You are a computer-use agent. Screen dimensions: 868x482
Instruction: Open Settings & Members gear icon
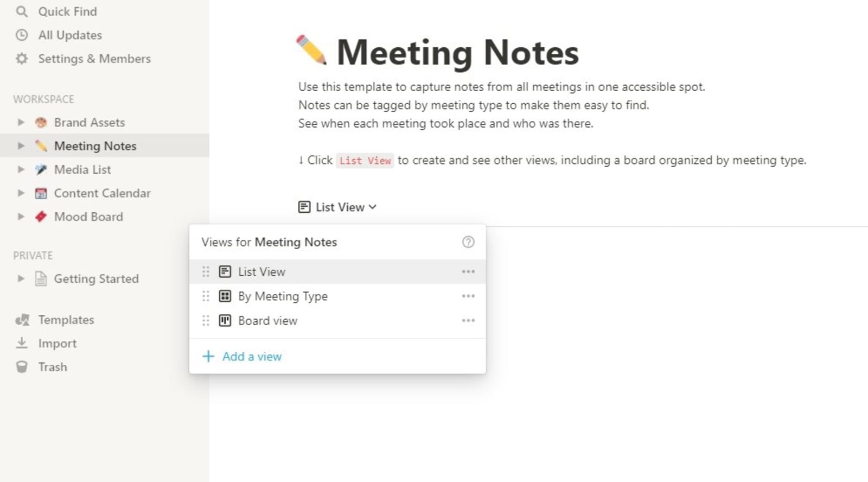(22, 59)
